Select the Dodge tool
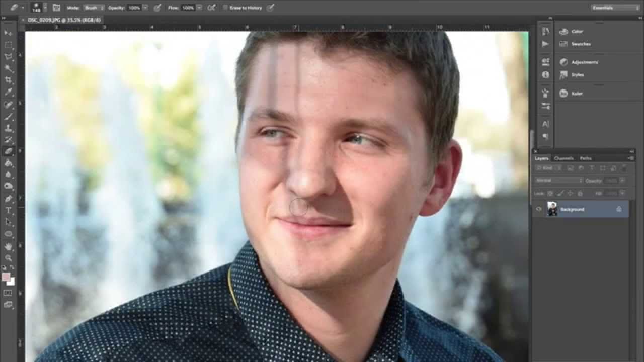This screenshot has width=644, height=362. point(9,187)
